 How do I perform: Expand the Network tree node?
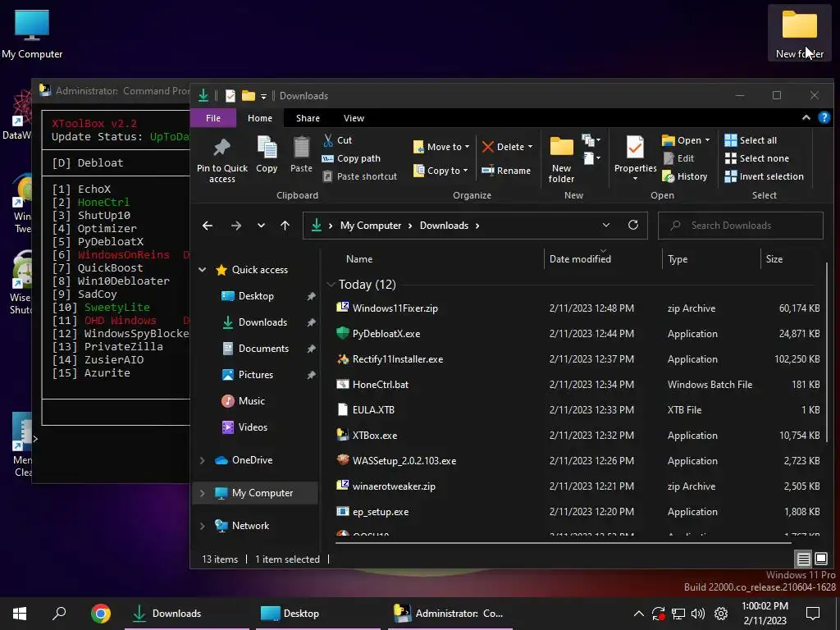tap(203, 526)
